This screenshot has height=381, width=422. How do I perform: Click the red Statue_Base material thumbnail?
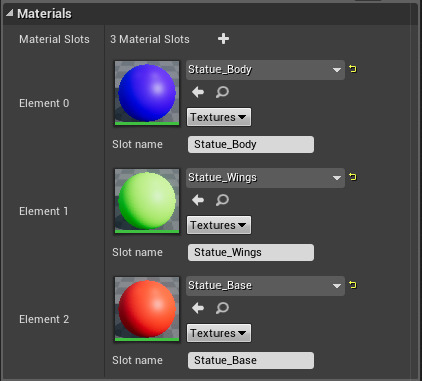[147, 309]
